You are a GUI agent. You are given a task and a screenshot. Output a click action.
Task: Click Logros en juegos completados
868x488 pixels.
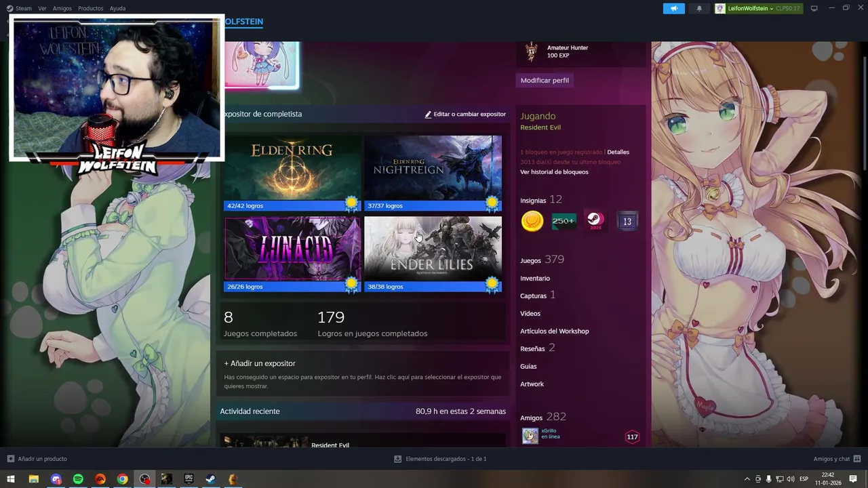click(x=372, y=333)
